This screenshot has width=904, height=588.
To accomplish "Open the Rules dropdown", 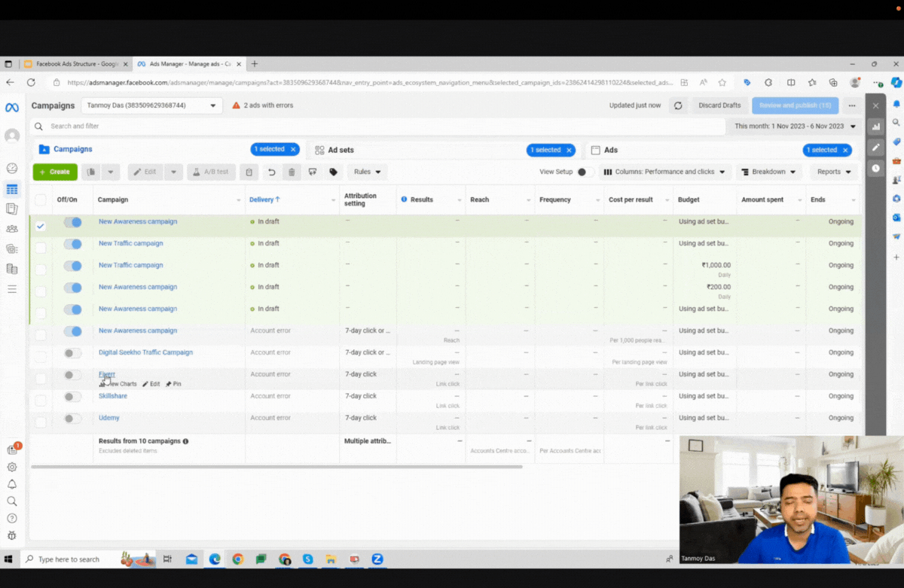I will pyautogui.click(x=368, y=172).
